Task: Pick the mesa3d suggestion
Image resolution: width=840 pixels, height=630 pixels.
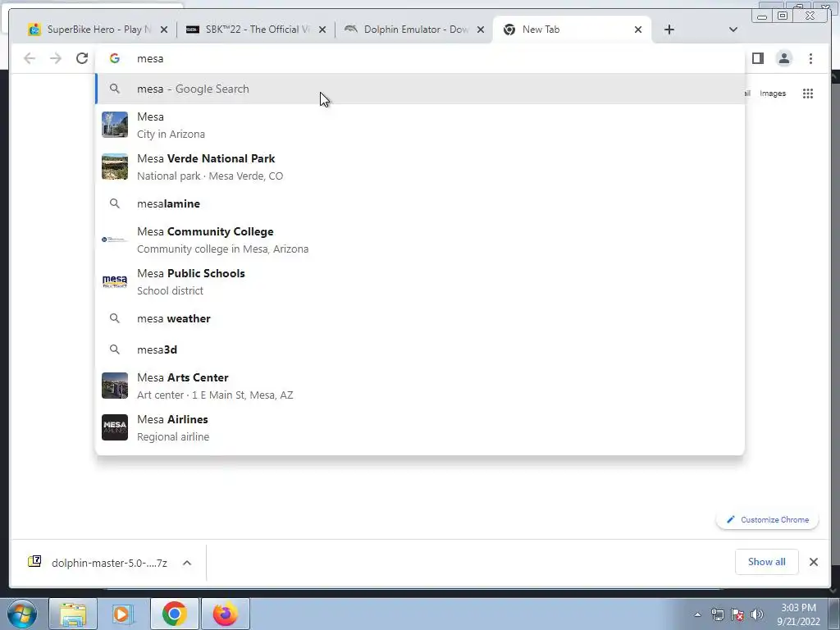Action: 420,349
